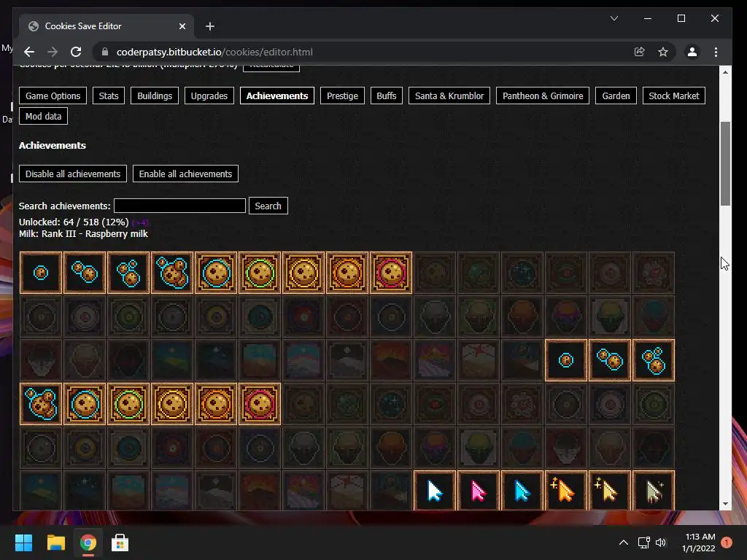
Task: Click the address bar URL
Action: pos(214,52)
